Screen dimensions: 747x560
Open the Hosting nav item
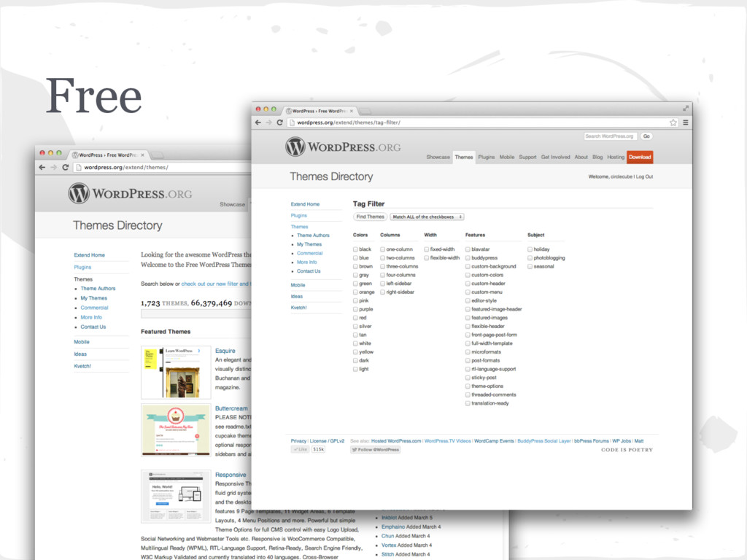pyautogui.click(x=616, y=157)
